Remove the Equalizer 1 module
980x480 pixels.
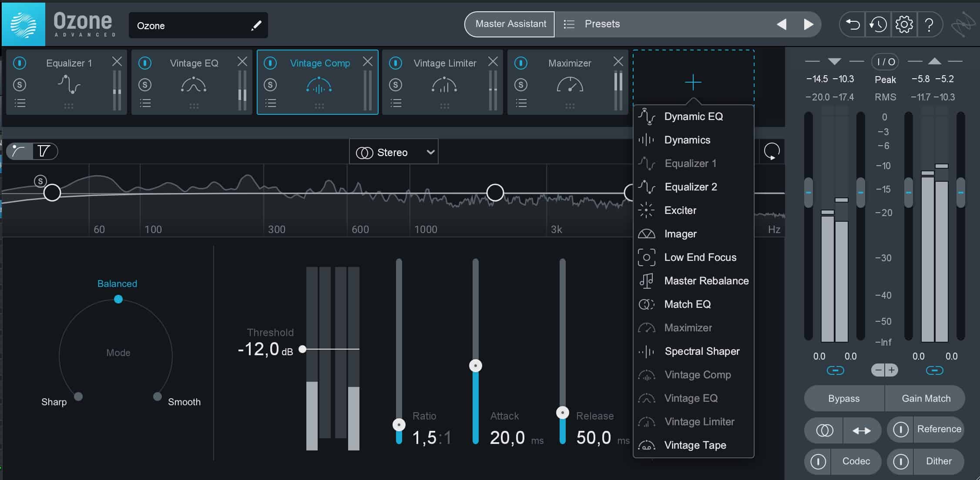117,62
